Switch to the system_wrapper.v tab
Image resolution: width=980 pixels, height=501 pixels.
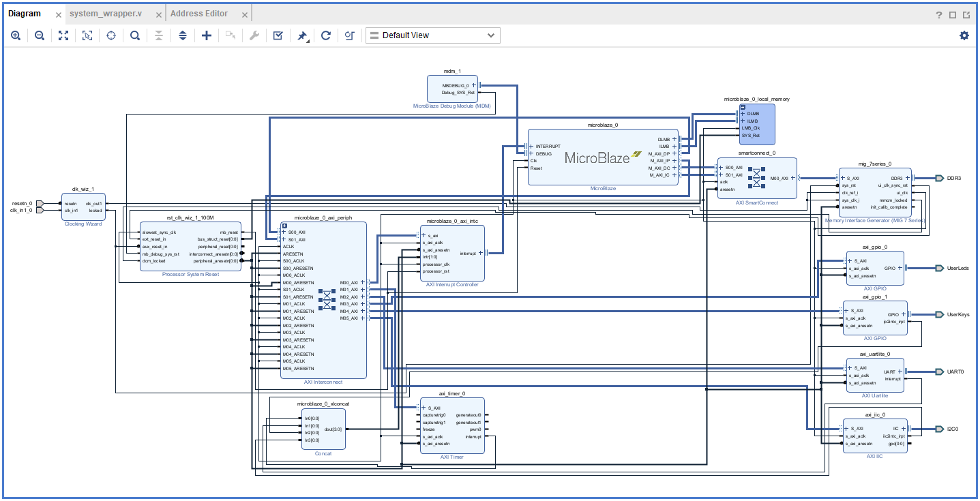coord(106,14)
